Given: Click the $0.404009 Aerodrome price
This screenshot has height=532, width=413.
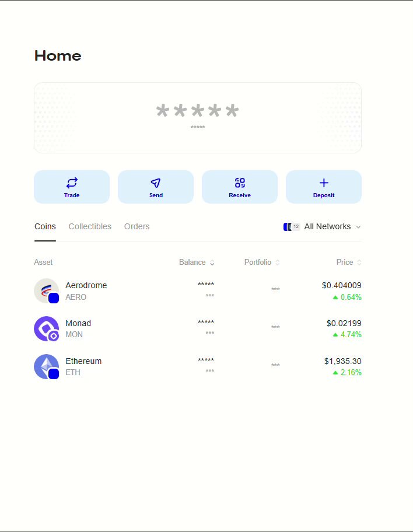Looking at the screenshot, I should click(x=342, y=285).
